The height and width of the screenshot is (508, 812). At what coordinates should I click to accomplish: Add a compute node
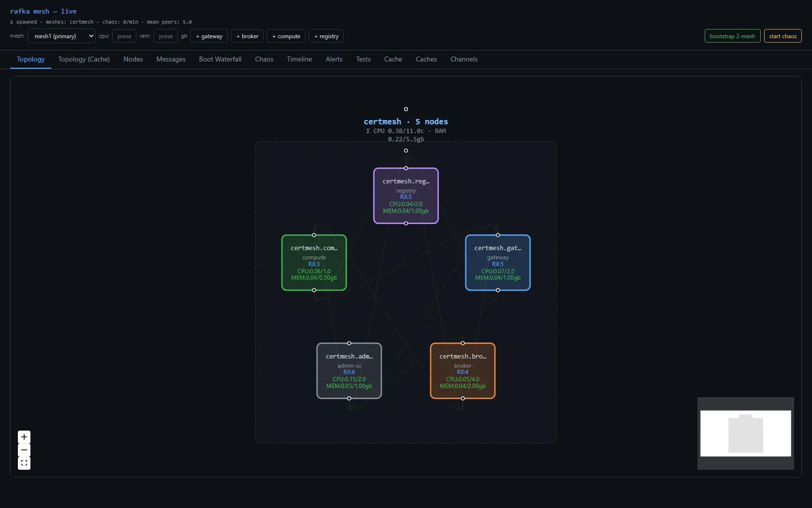click(x=286, y=36)
